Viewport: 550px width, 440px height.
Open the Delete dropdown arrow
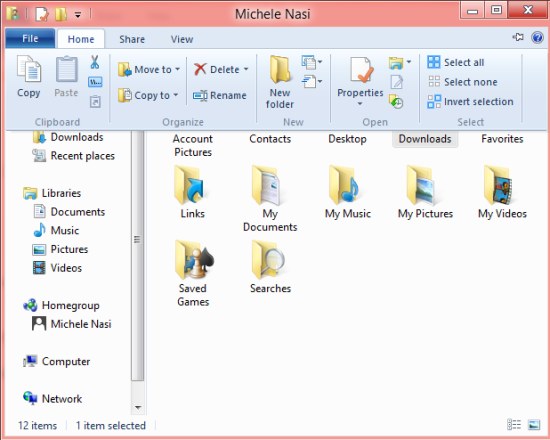click(x=246, y=69)
